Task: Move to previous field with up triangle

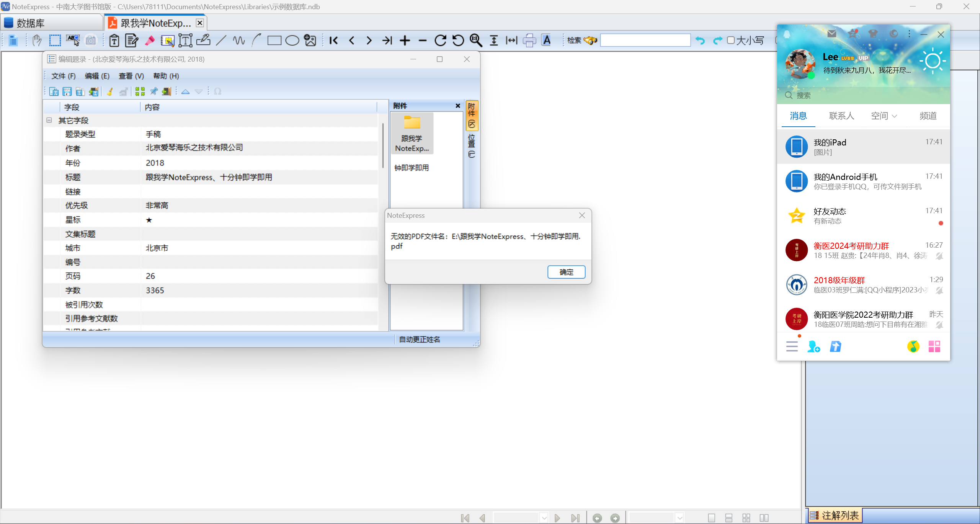Action: click(185, 91)
